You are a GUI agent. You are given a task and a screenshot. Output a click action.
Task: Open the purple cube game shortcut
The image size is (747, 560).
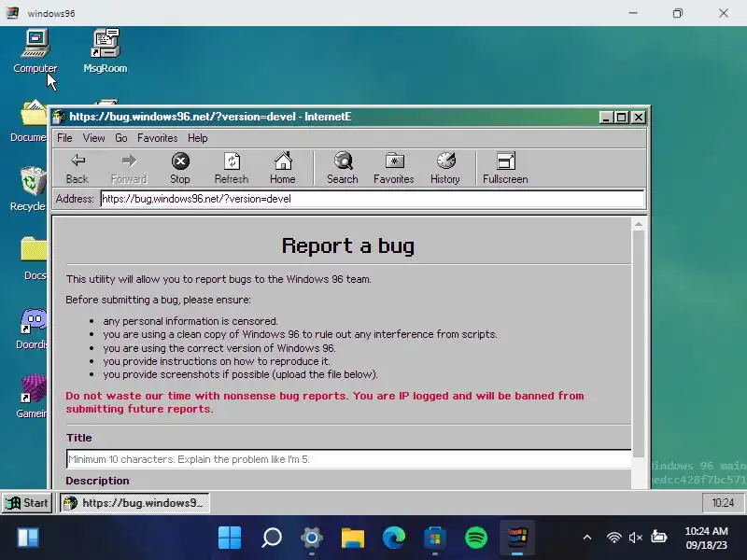33,396
